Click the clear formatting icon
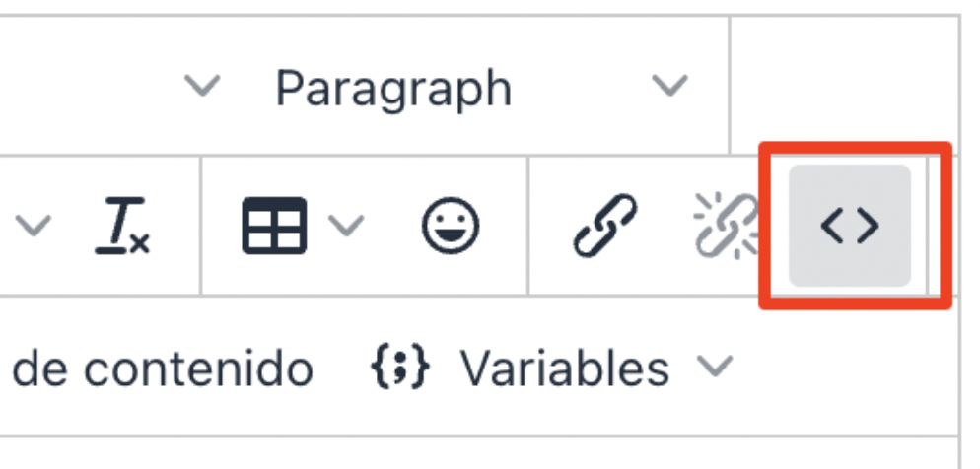 click(122, 226)
